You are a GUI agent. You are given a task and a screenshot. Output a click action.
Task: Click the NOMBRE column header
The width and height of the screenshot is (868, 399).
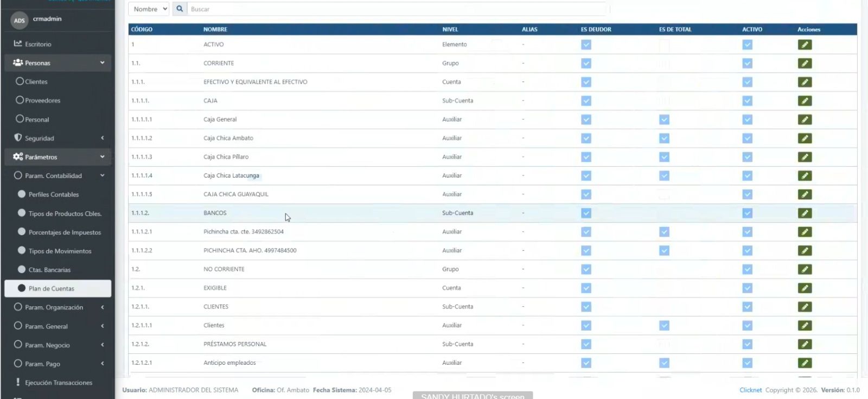[215, 29]
